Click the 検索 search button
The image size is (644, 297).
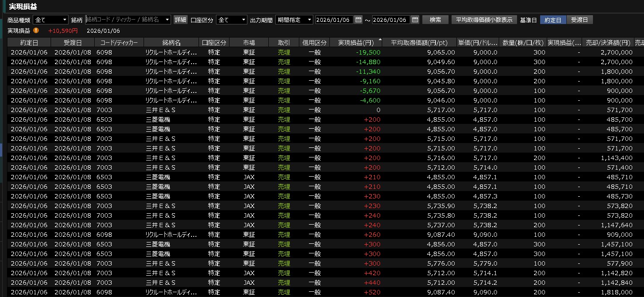click(435, 20)
